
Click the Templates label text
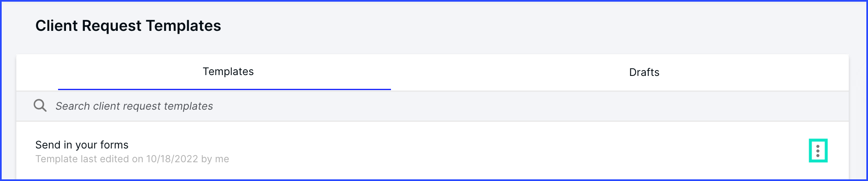coord(228,71)
